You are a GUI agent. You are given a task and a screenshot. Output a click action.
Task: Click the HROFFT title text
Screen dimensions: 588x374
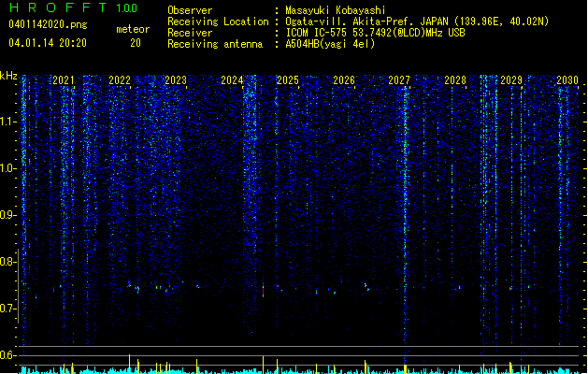tap(58, 7)
